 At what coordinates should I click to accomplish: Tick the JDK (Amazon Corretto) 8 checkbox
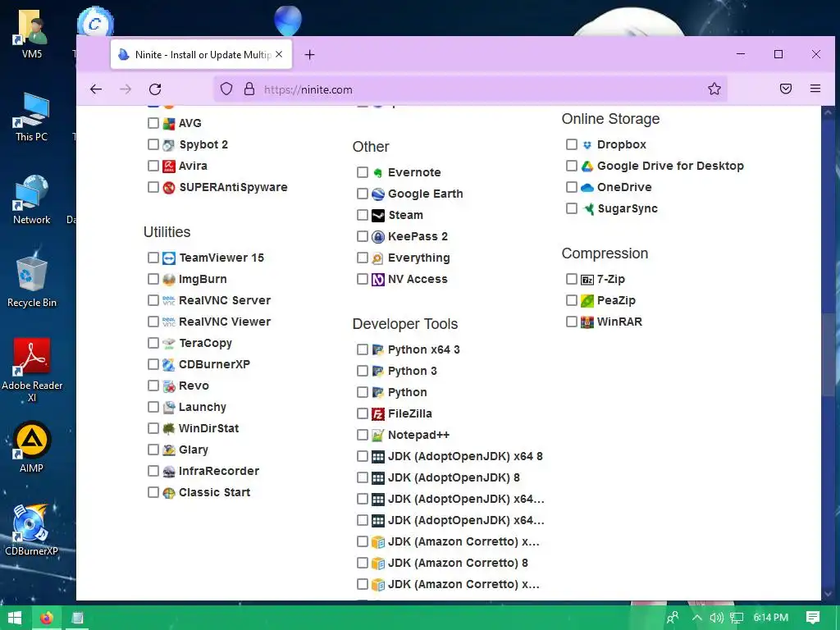[x=363, y=563]
